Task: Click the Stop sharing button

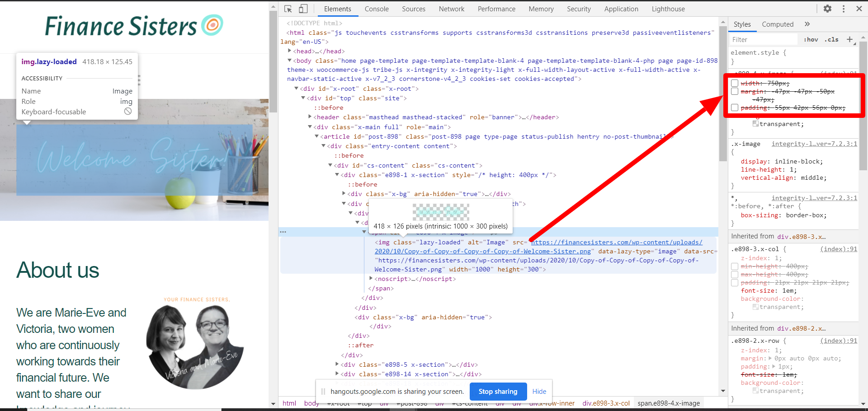Action: [498, 392]
